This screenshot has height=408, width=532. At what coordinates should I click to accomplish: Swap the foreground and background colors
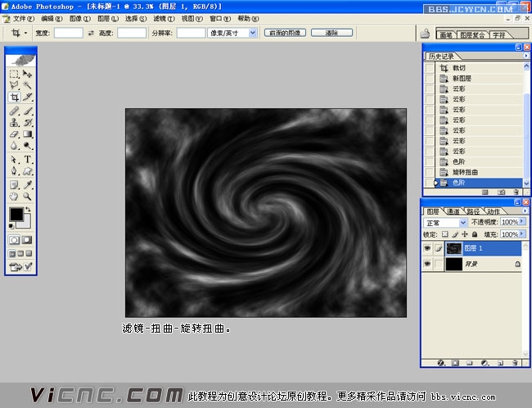(28, 209)
